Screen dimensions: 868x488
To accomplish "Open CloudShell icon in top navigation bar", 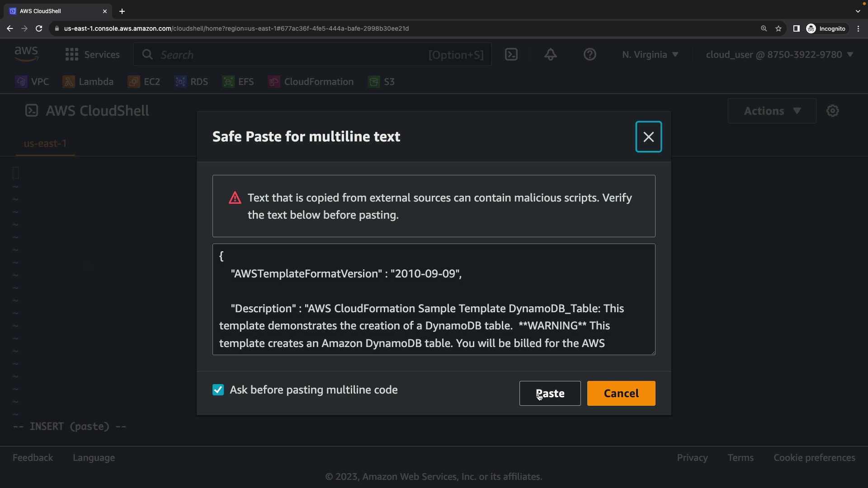I will 511,55.
